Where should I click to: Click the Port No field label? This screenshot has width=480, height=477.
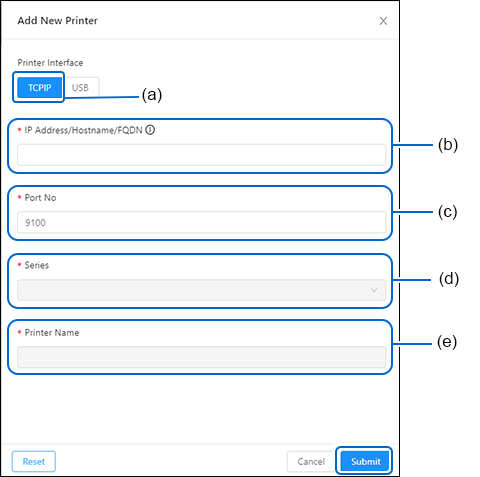pyautogui.click(x=40, y=198)
